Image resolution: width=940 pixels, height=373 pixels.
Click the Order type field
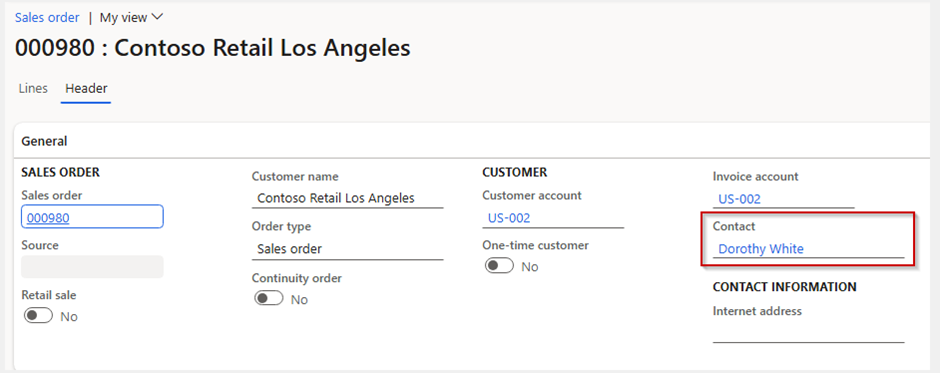[348, 249]
